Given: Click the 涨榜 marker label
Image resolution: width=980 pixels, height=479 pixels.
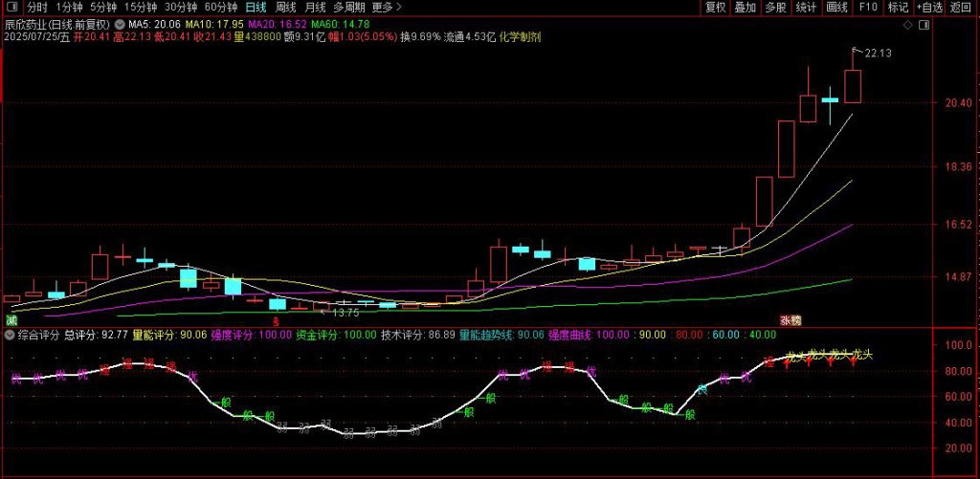Looking at the screenshot, I should (790, 320).
